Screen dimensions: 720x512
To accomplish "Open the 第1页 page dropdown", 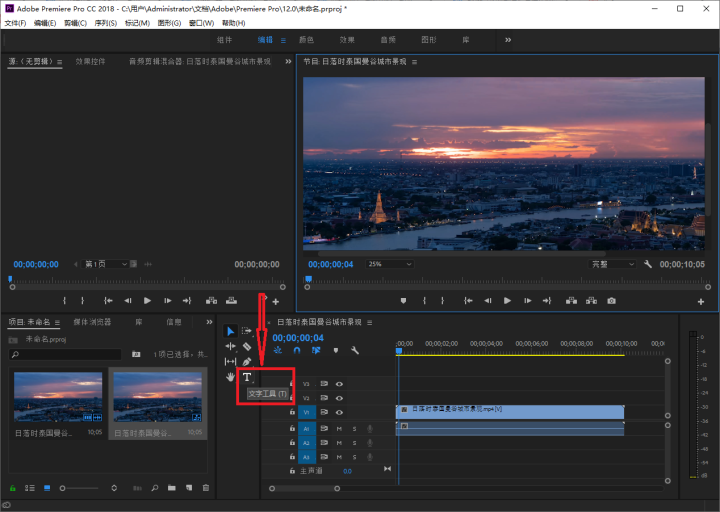I will tap(106, 264).
